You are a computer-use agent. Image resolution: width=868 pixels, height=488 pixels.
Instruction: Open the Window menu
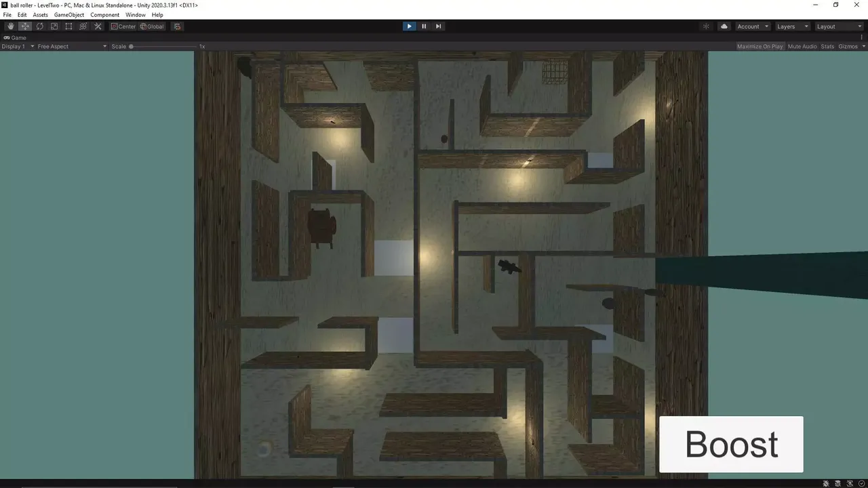[x=136, y=15]
